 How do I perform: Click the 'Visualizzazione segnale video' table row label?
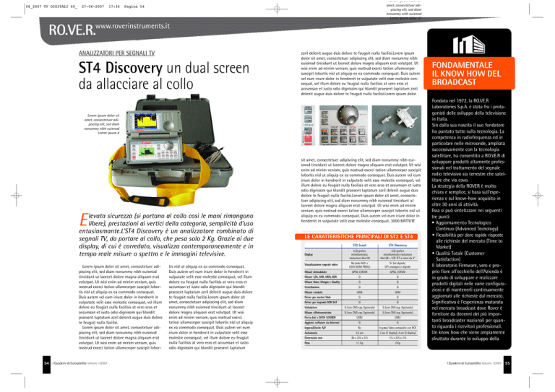click(x=321, y=264)
